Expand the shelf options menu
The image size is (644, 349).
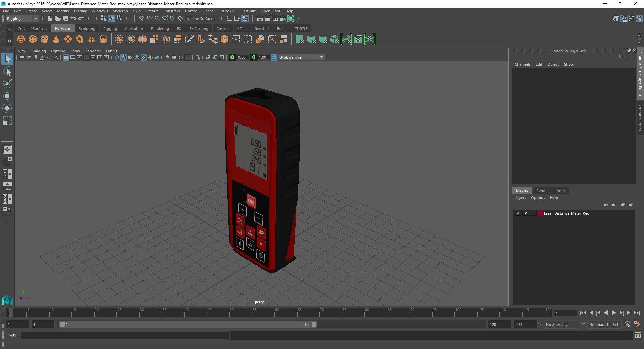(9, 41)
